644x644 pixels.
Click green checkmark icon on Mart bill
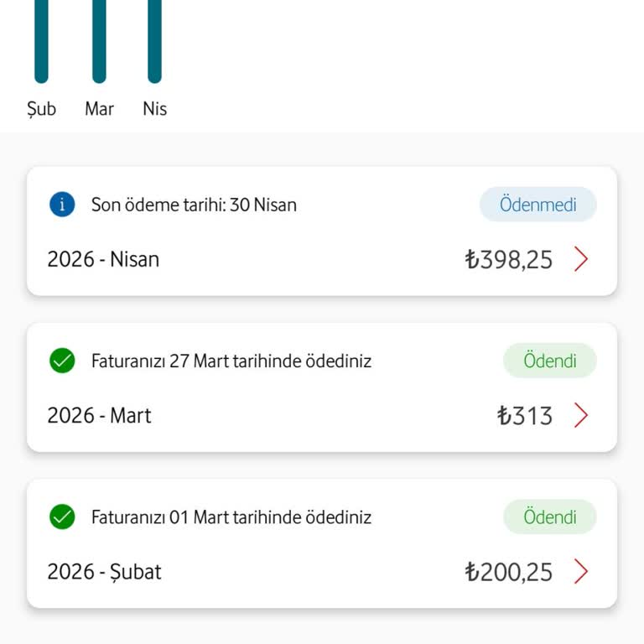click(62, 361)
